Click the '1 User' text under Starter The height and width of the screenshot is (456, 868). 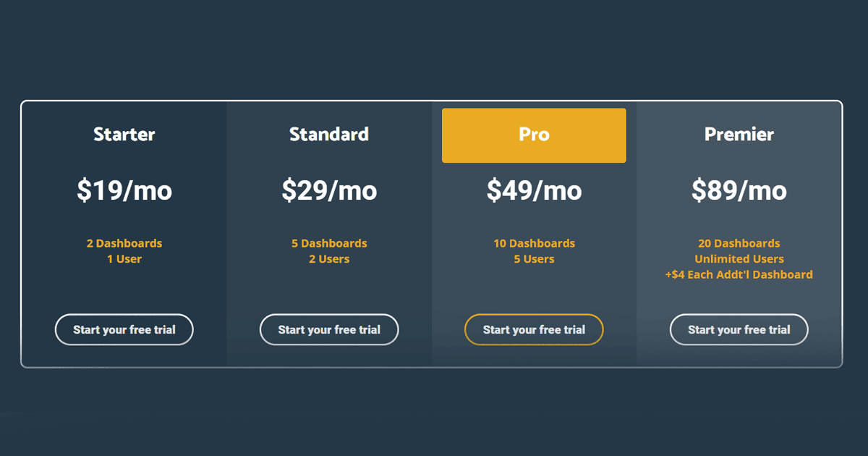pos(124,259)
